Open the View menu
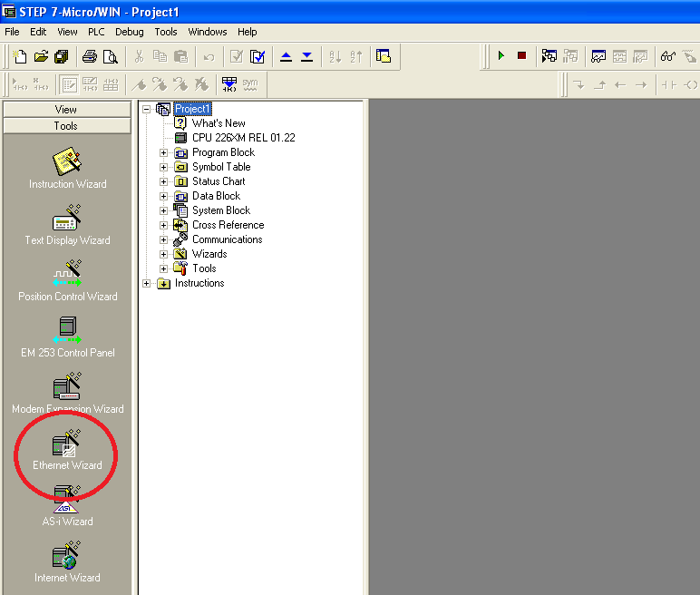 [67, 32]
